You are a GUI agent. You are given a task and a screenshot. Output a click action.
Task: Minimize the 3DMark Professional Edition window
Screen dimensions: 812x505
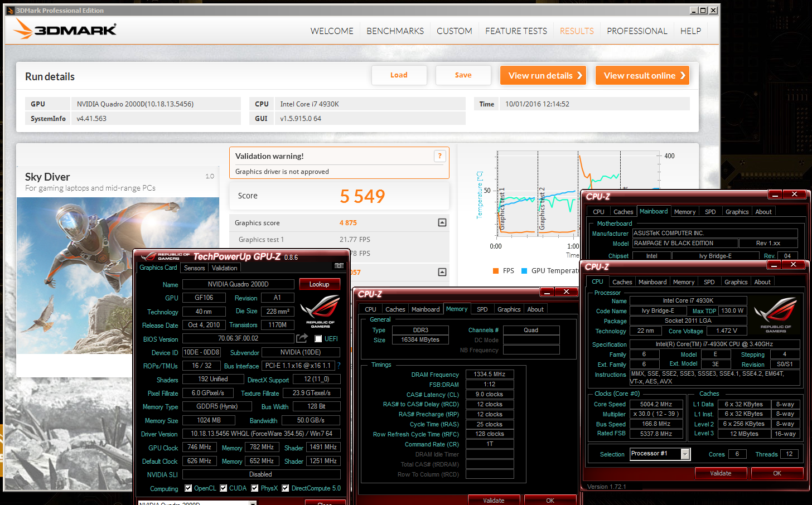click(693, 11)
